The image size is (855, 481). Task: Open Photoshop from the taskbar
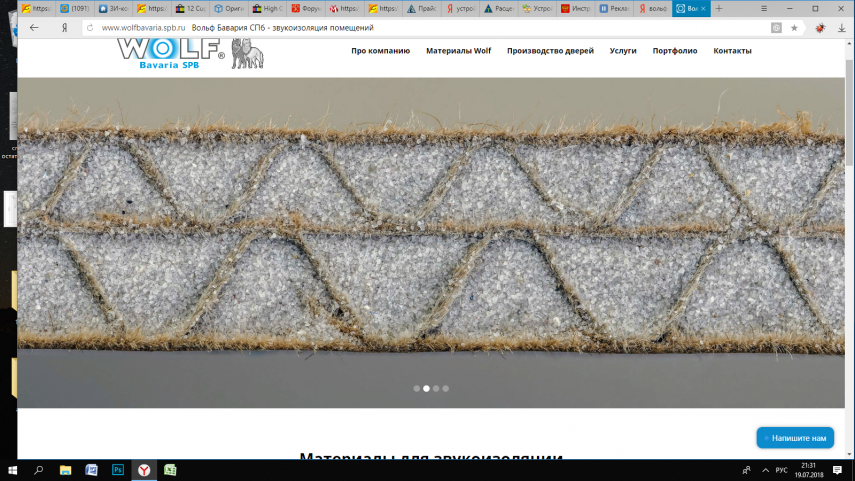[x=117, y=469]
